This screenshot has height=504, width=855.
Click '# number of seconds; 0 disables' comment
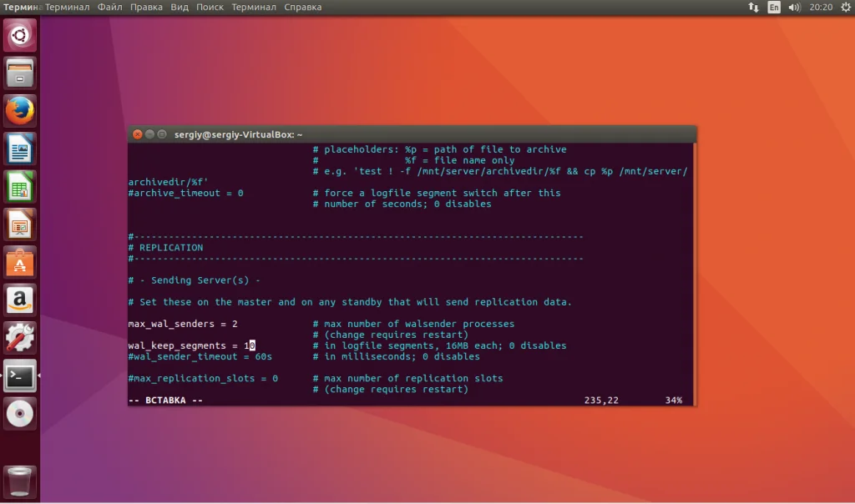(402, 204)
